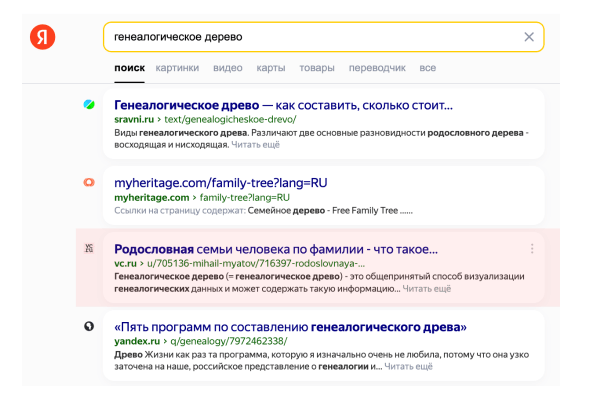Open the three-dot menu of vc.ru result
The image size is (600, 400).
[532, 249]
